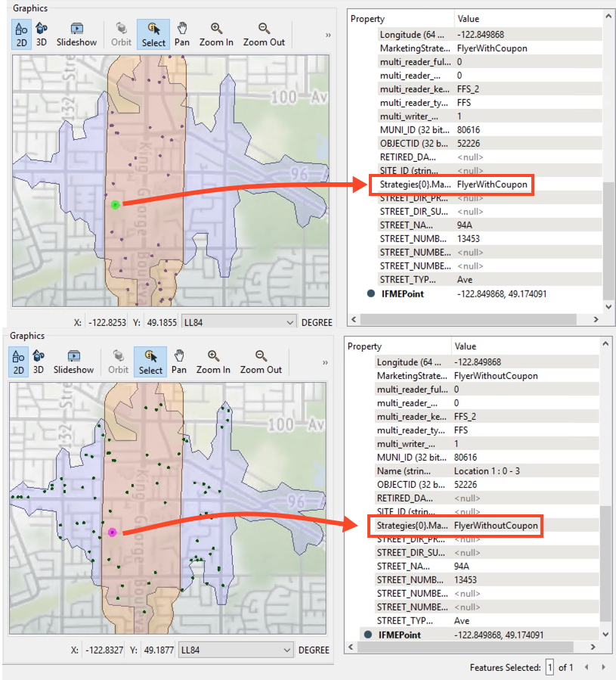This screenshot has width=616, height=680.
Task: Enable the Select tool in the lower viewer
Action: pyautogui.click(x=150, y=362)
